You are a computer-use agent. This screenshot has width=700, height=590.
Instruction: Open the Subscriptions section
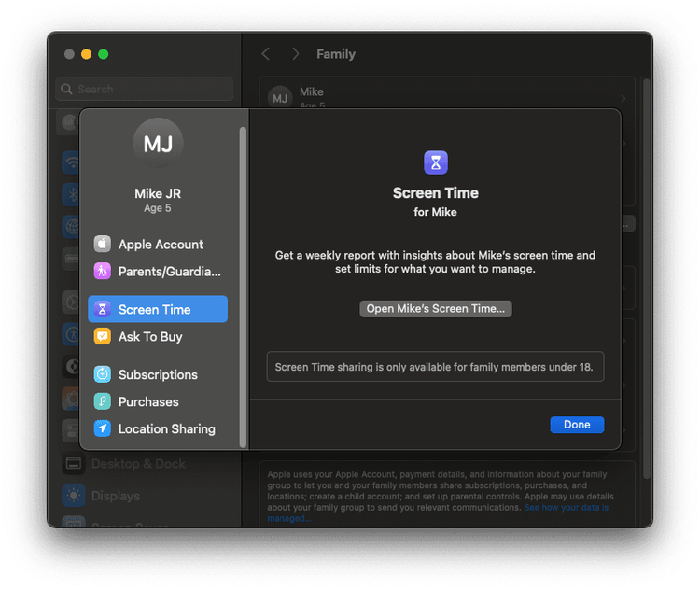point(158,374)
